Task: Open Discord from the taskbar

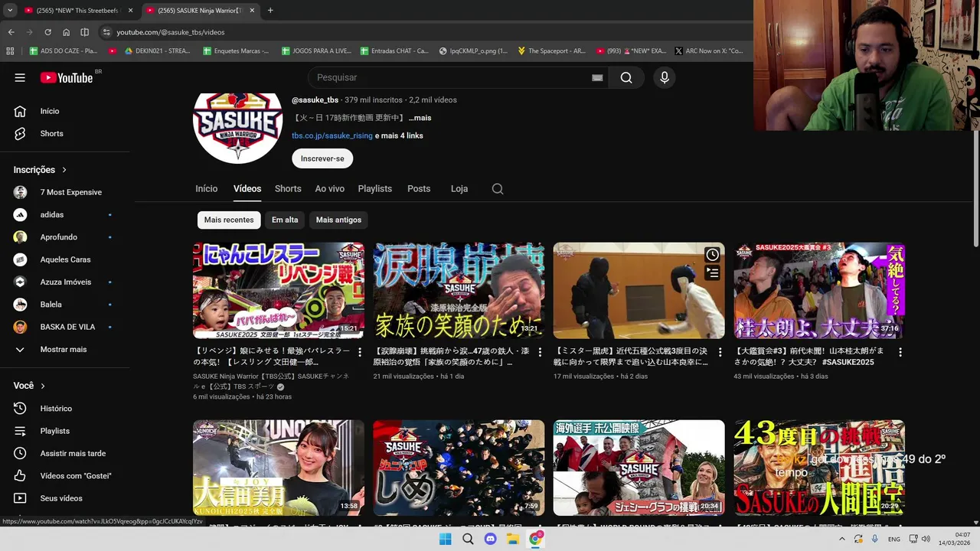Action: coord(490,539)
